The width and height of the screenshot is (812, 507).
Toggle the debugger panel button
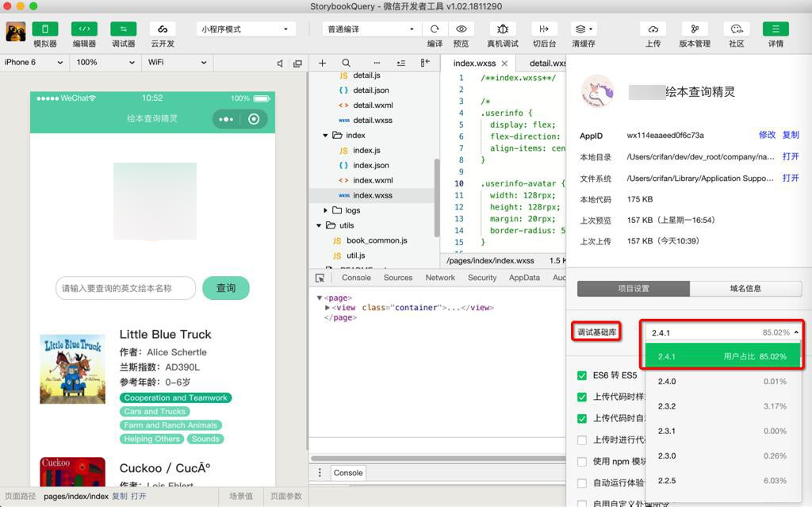tap(123, 29)
